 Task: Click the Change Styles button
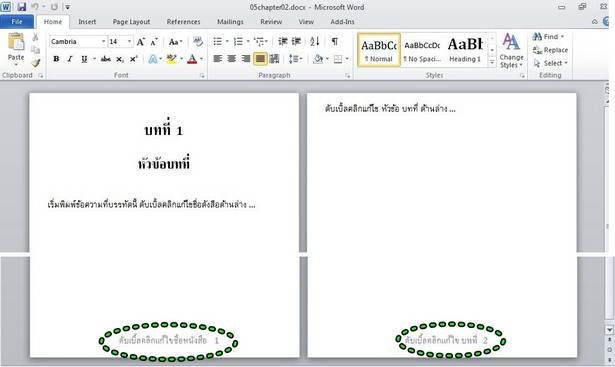tap(511, 51)
